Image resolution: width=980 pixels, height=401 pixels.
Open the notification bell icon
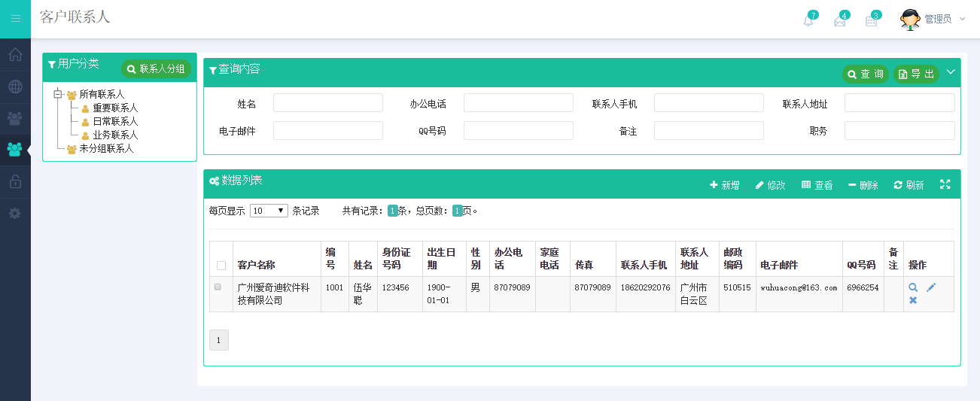808,20
